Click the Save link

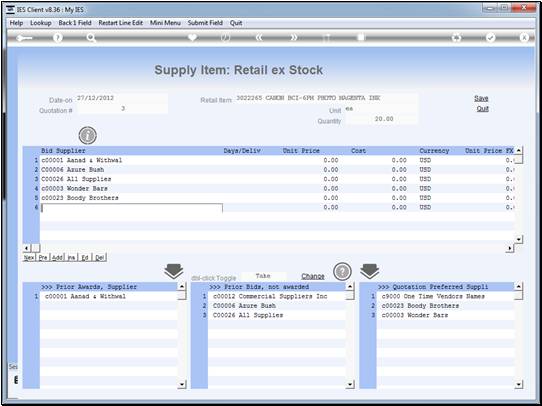tap(481, 98)
